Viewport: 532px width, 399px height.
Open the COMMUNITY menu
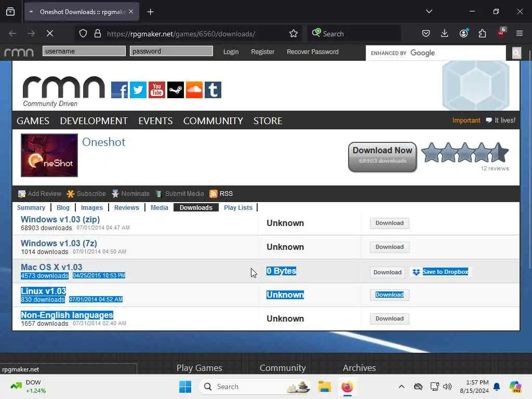pyautogui.click(x=213, y=121)
